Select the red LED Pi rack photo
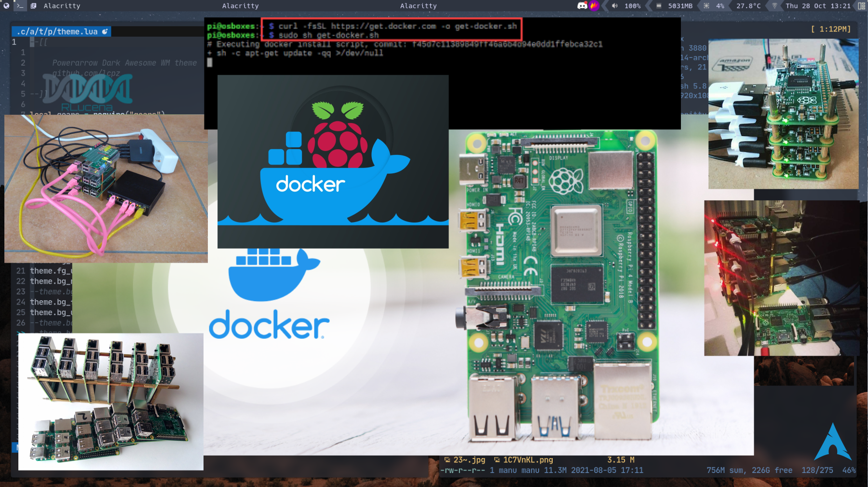This screenshot has width=868, height=487. pyautogui.click(x=782, y=278)
